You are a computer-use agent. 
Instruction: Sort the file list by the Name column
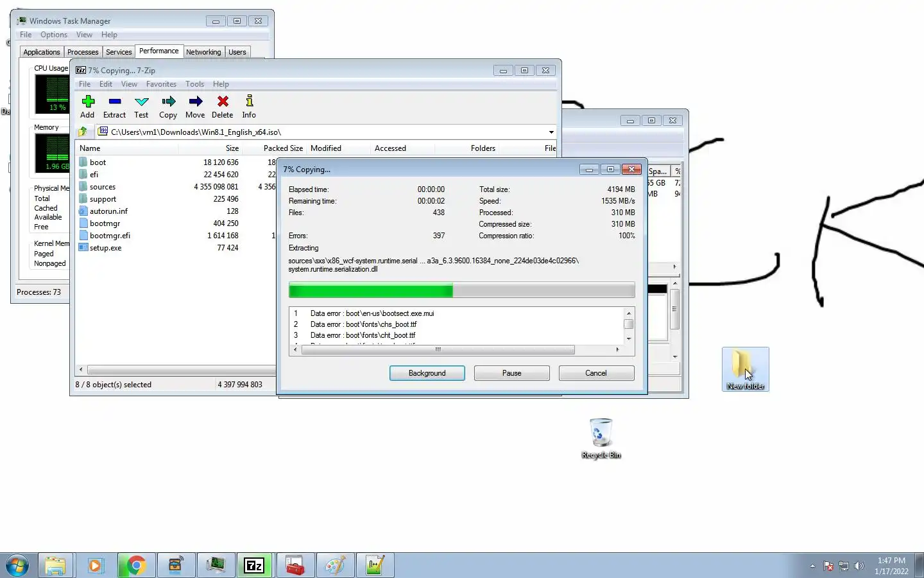(x=127, y=148)
